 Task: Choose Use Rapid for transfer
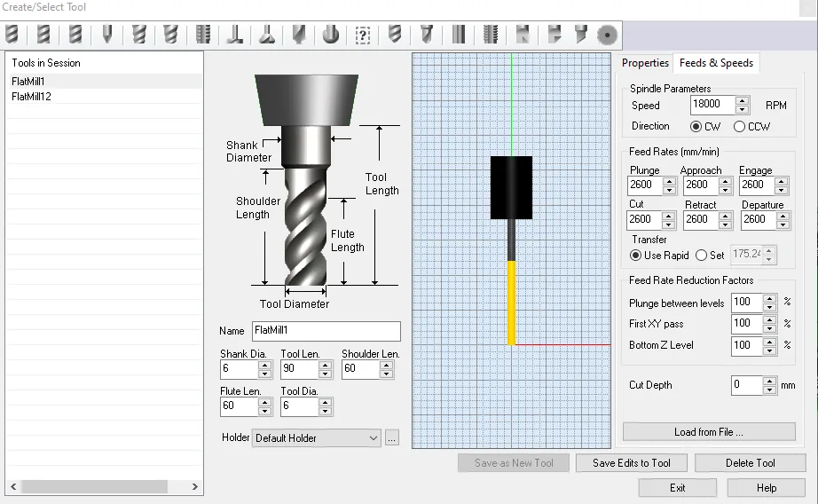[x=635, y=256]
